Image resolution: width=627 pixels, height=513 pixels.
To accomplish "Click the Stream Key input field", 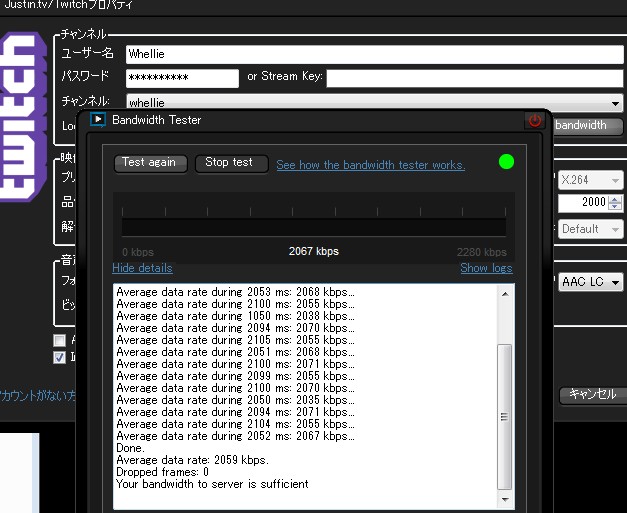I will [475, 78].
